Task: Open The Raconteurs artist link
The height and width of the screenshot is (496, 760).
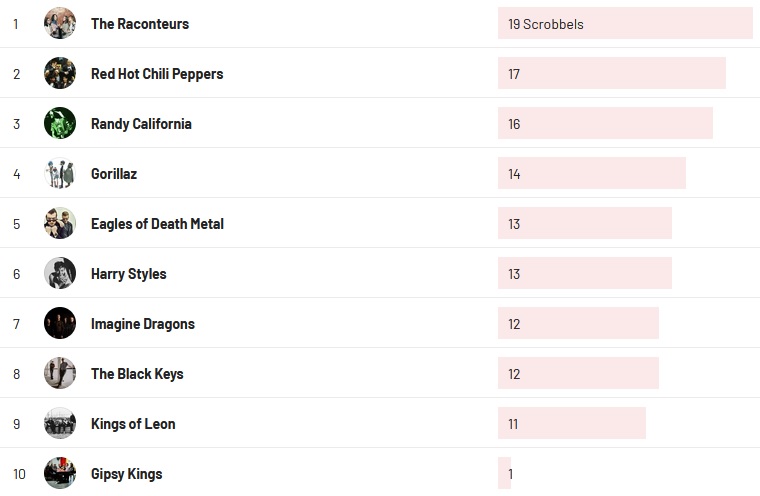Action: tap(139, 24)
